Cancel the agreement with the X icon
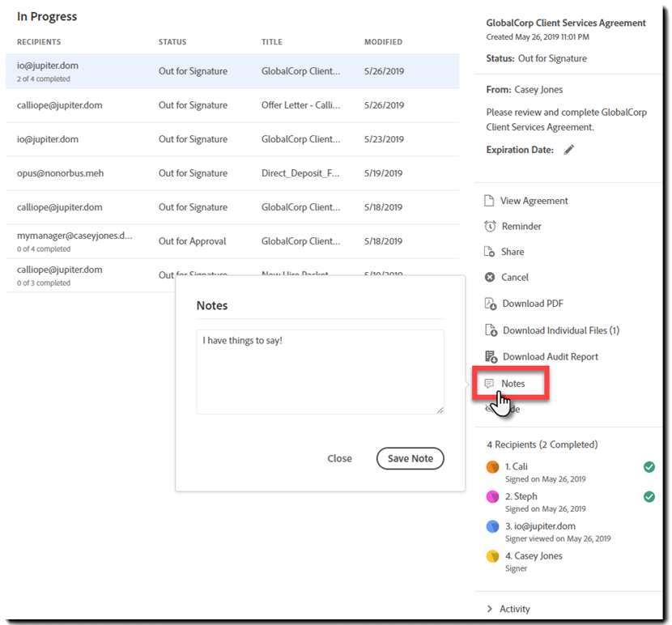This screenshot has width=672, height=625. (488, 277)
